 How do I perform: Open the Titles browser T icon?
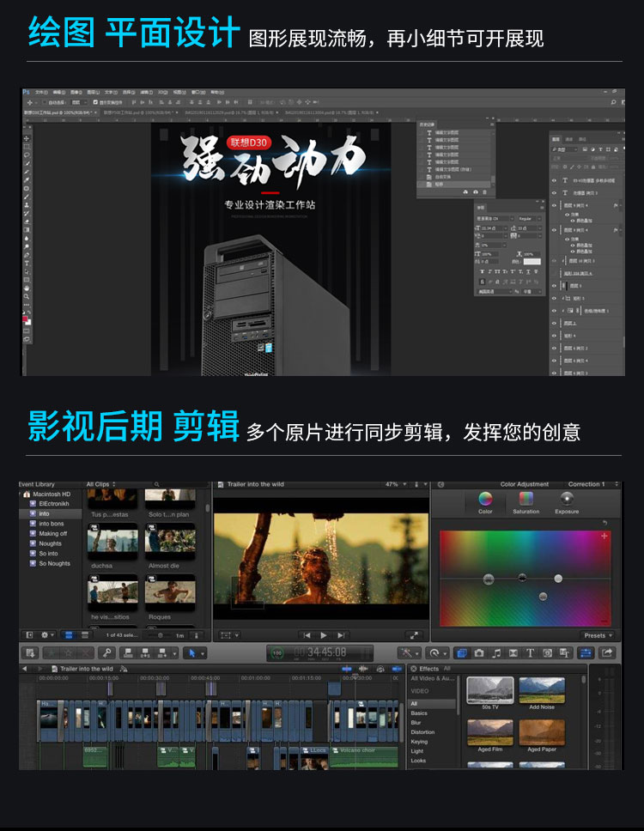[x=530, y=653]
